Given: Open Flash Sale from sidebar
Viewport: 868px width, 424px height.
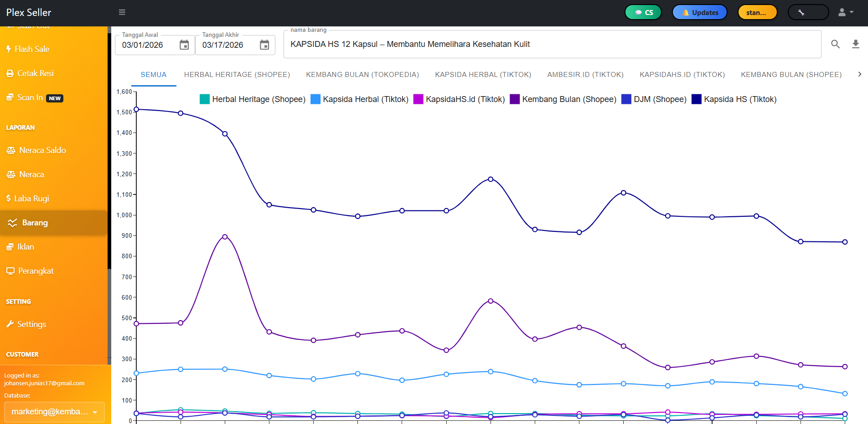Looking at the screenshot, I should tap(31, 49).
